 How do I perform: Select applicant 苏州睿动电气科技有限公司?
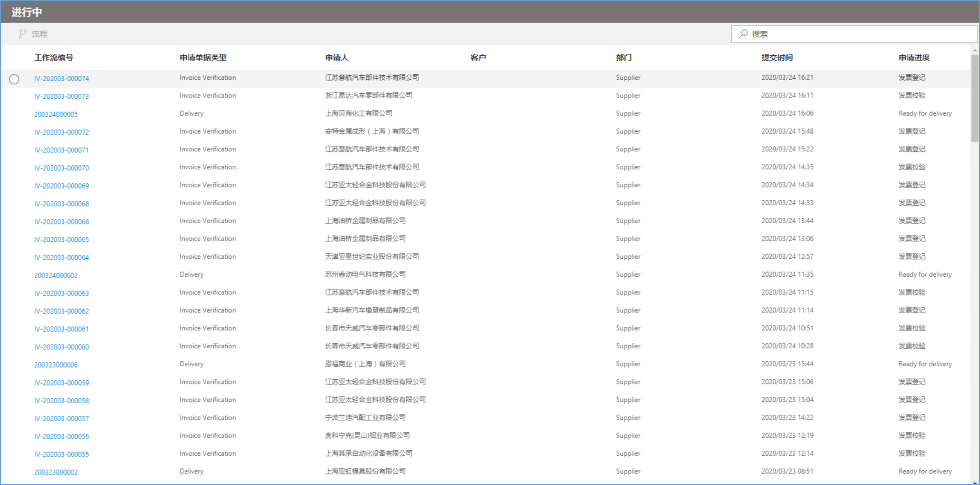[365, 274]
